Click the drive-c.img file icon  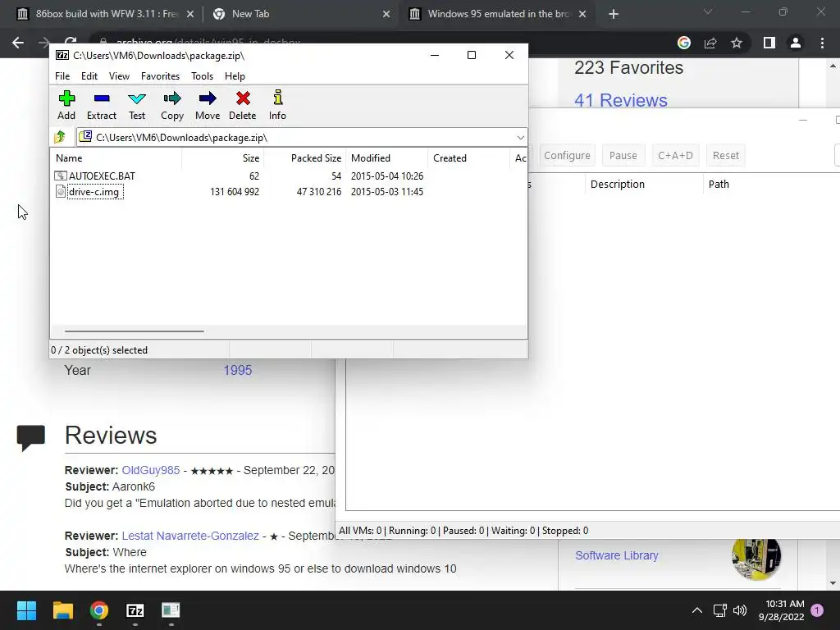tap(61, 191)
